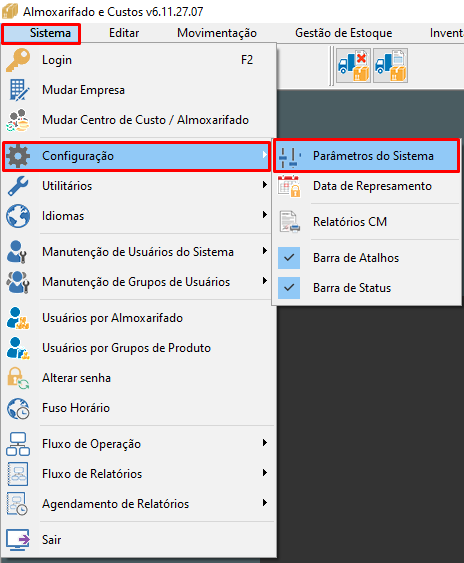Screen dimensions: 464x563
Task: Expand the Agendamento de Relatórios submenu arrow
Action: 265,503
